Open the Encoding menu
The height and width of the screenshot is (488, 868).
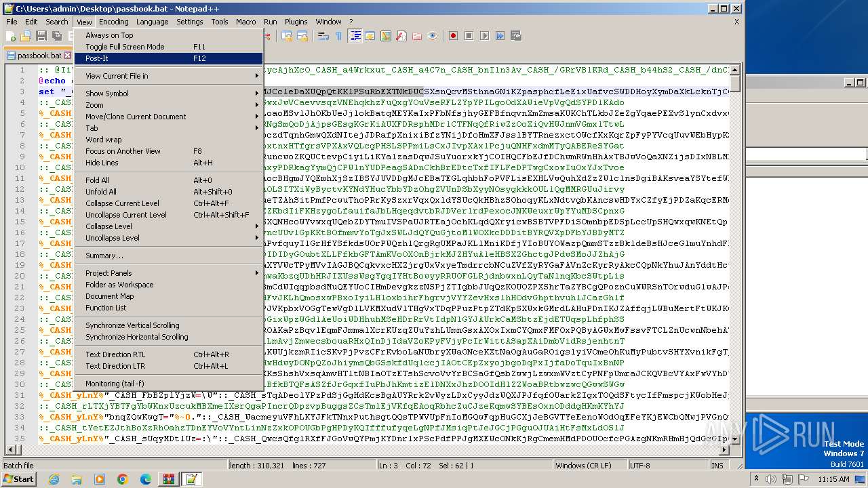[x=113, y=22]
